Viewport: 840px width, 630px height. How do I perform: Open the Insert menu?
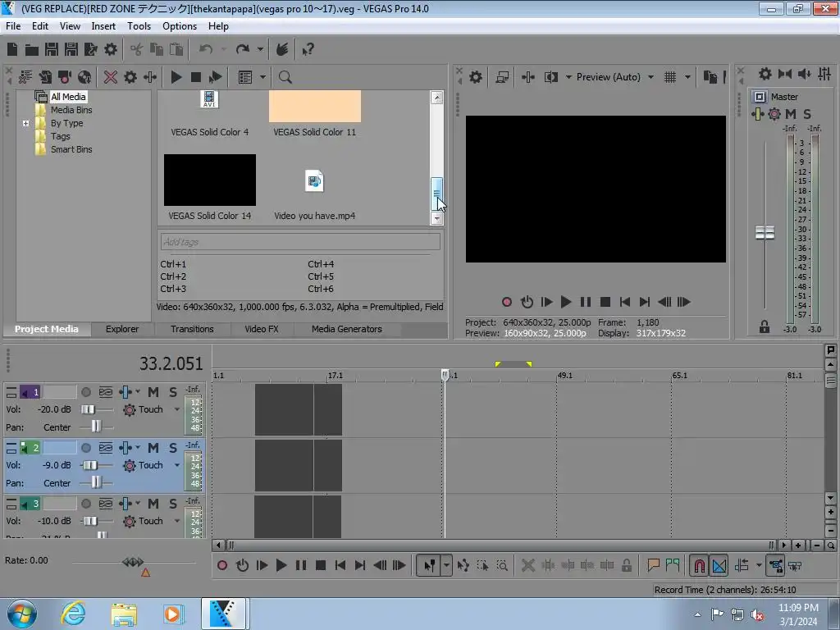103,26
